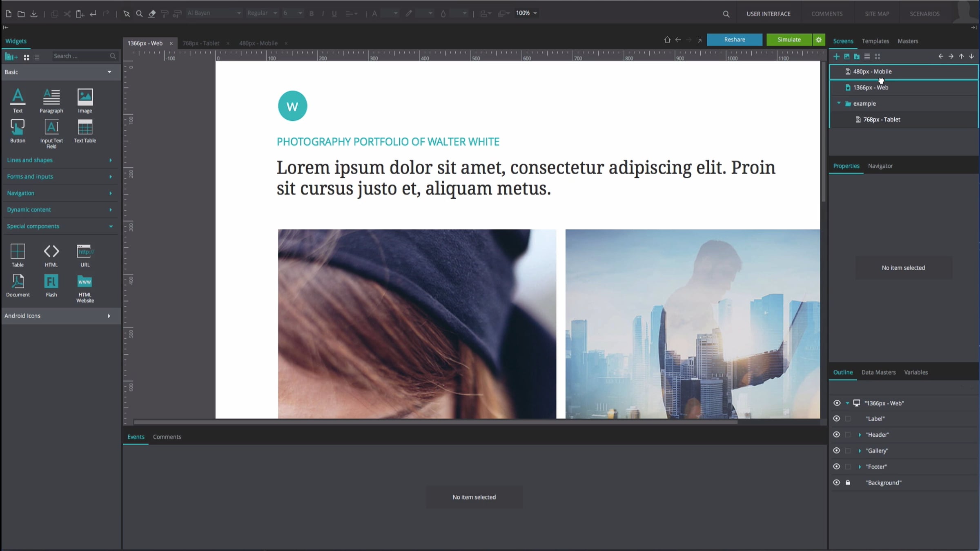980x551 pixels.
Task: Click the Paste icon in toolbar
Action: click(80, 13)
